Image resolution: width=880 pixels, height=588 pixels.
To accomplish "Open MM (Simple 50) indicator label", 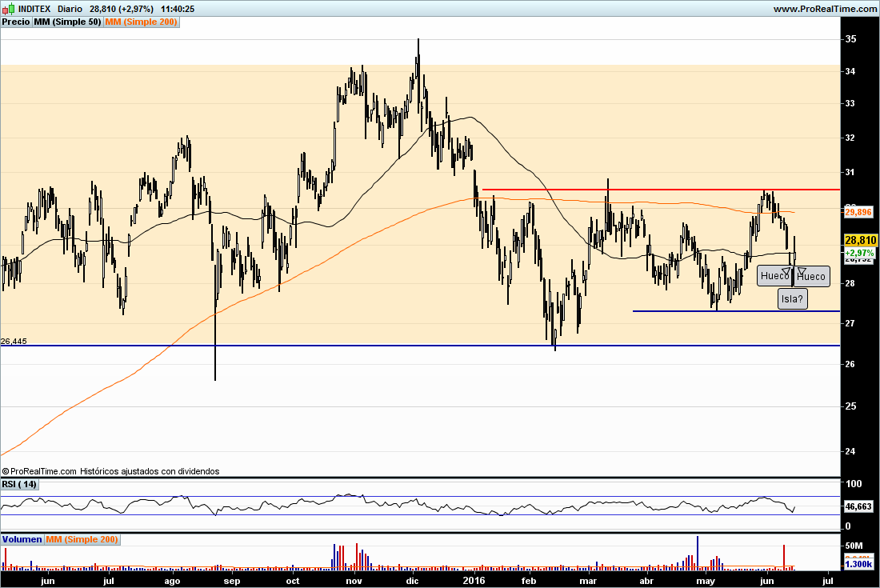I will [67, 22].
